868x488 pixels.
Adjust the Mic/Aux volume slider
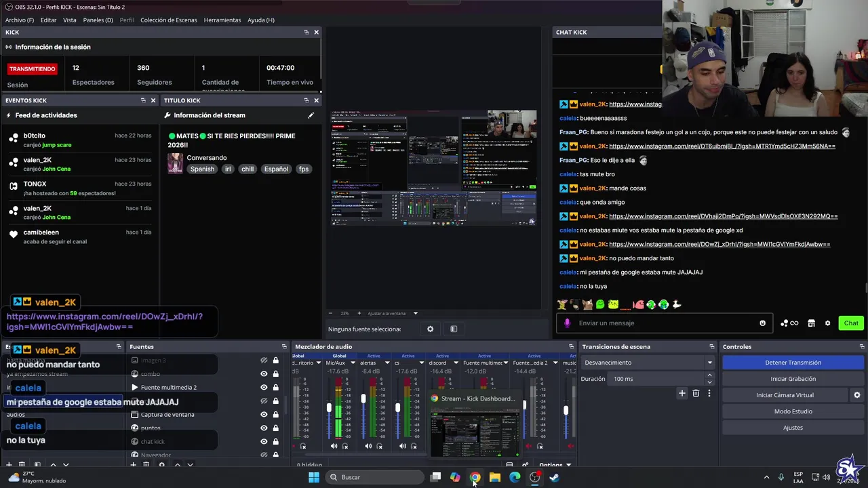tap(329, 407)
